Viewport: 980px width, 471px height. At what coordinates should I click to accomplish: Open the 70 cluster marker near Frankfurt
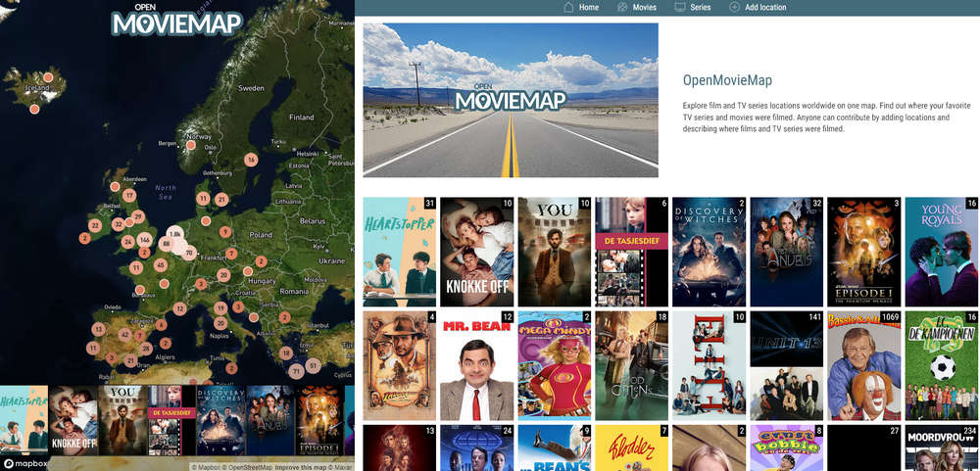coord(190,253)
